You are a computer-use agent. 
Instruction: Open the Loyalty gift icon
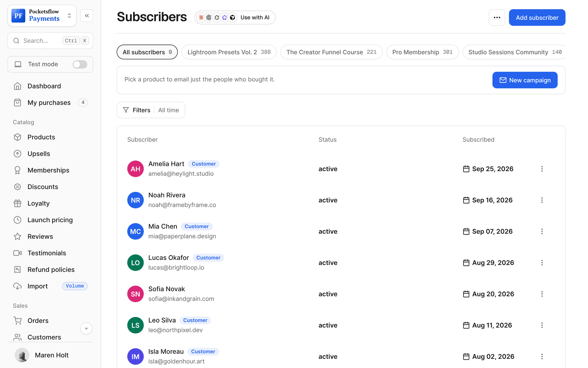[18, 203]
